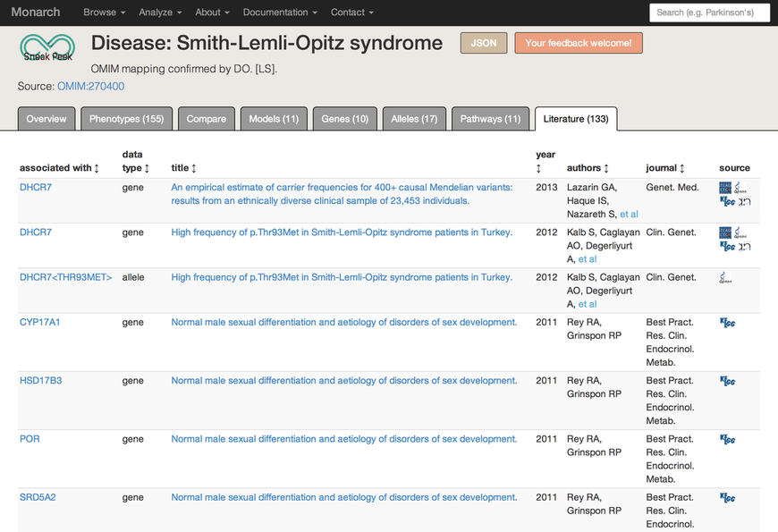Sort by associated with column arrow
778x532 pixels.
(97, 168)
